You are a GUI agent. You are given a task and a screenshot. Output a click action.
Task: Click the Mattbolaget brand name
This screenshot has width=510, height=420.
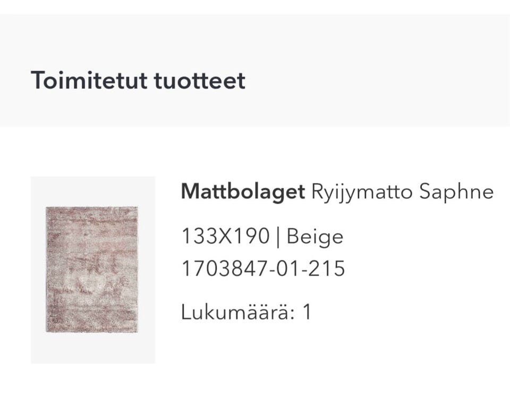point(243,191)
